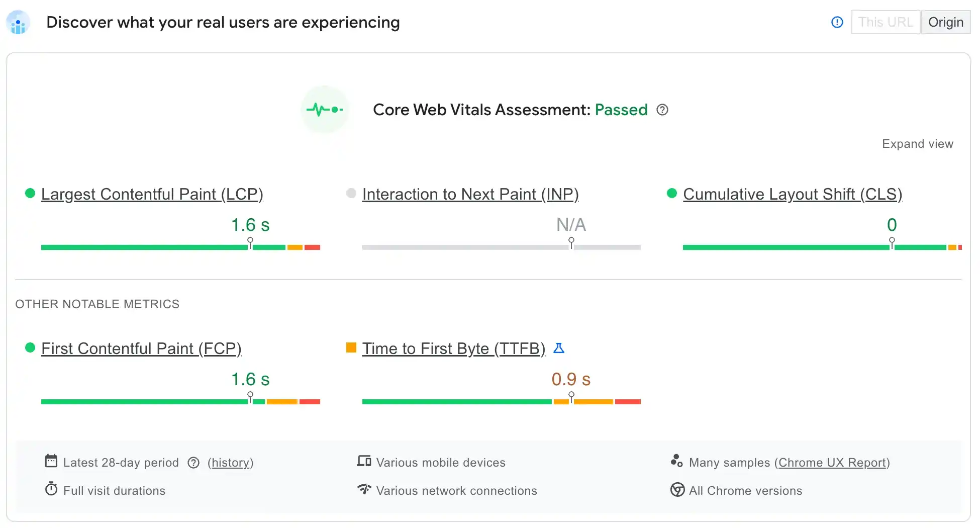Click the mobile devices icon
Screen dimensions: 980x528
click(x=364, y=461)
